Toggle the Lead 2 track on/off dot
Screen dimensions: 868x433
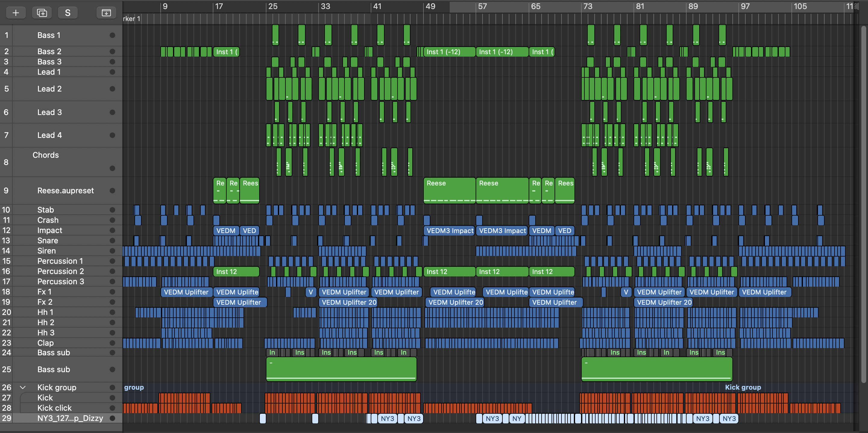pos(112,89)
